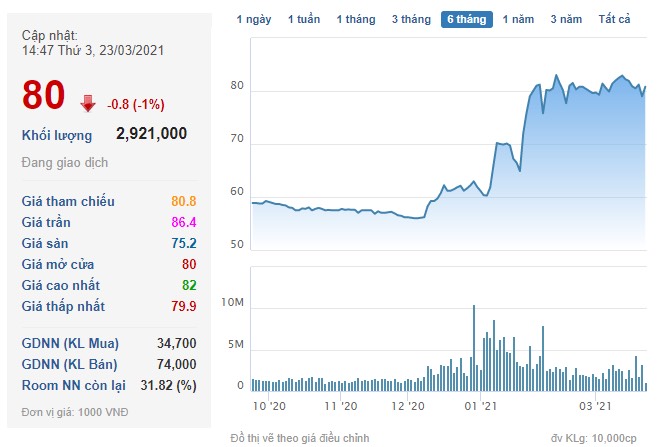Show the Tất cả full history
The height and width of the screenshot is (447, 657).
[x=614, y=19]
